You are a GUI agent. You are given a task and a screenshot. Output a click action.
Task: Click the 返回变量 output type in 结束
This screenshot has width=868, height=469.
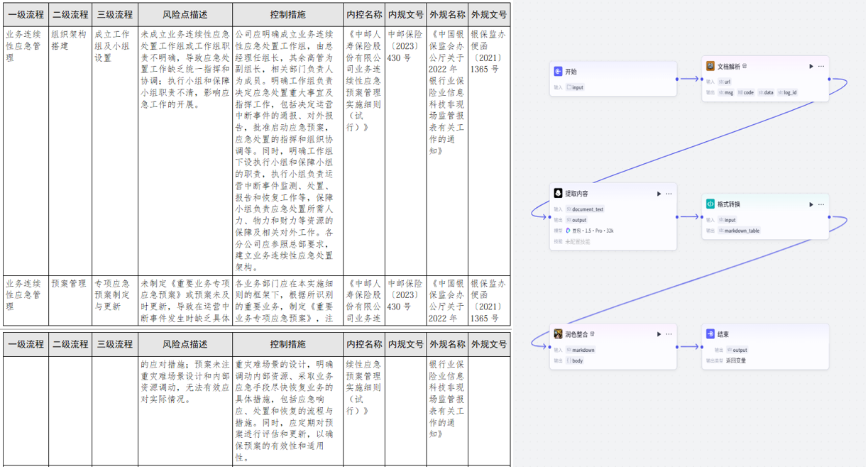point(737,360)
